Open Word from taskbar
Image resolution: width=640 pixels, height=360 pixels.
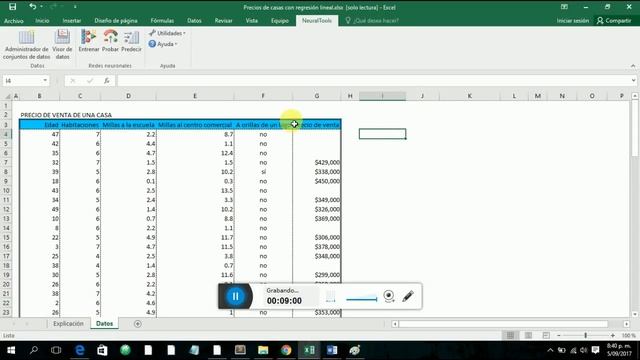coord(332,350)
